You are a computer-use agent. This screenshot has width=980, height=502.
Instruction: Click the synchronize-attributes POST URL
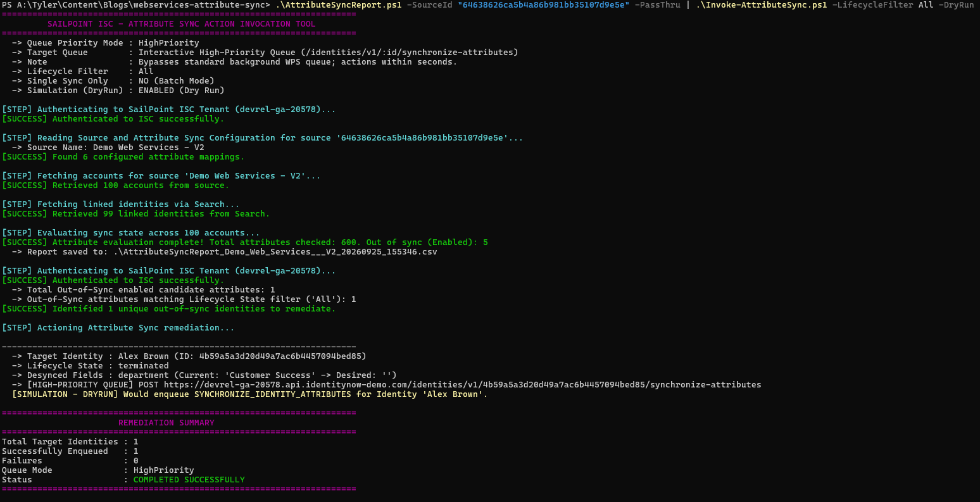coord(463,385)
